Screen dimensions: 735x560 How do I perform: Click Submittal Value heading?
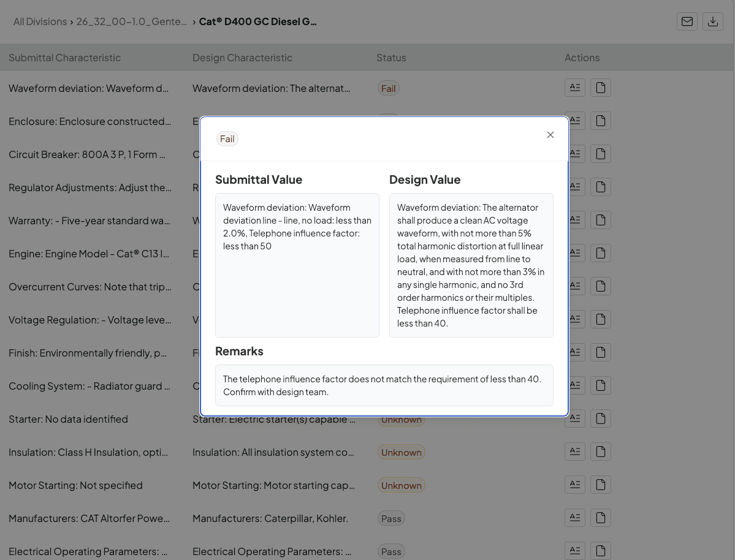[x=259, y=180]
